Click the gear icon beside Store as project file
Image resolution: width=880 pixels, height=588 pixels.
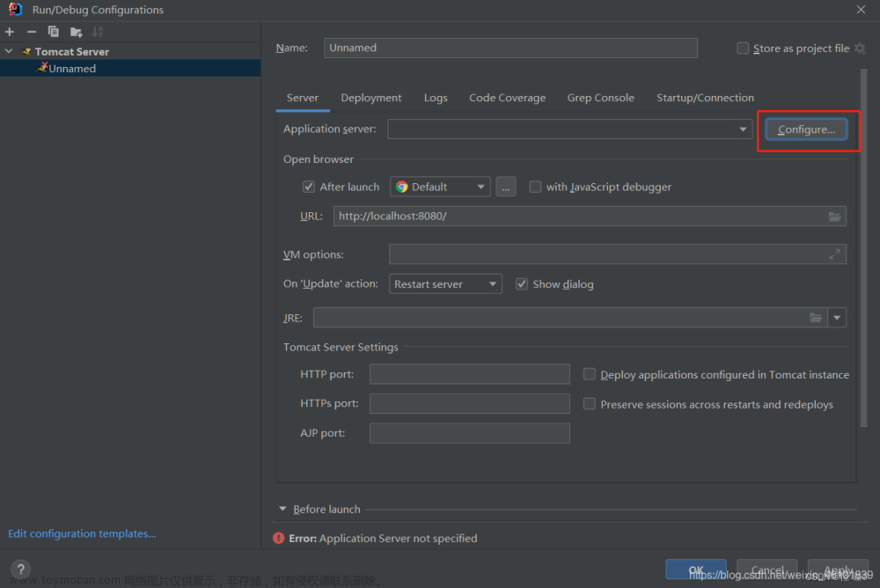860,48
